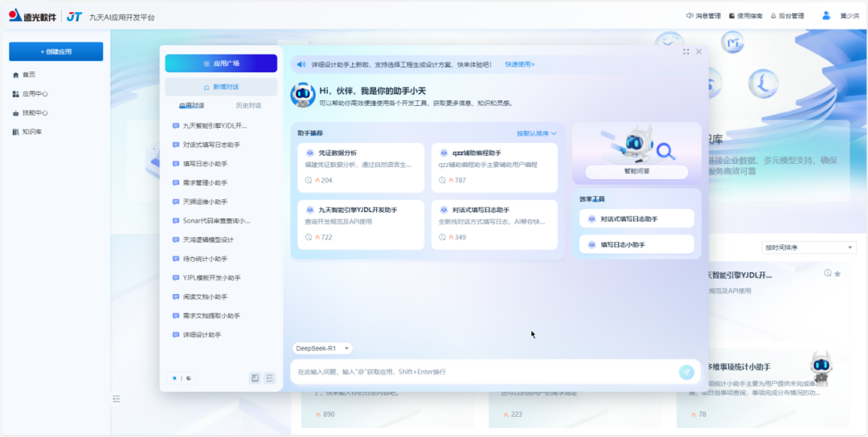Open the DeepSeek-R1 model dropdown
The width and height of the screenshot is (868, 437).
point(322,348)
